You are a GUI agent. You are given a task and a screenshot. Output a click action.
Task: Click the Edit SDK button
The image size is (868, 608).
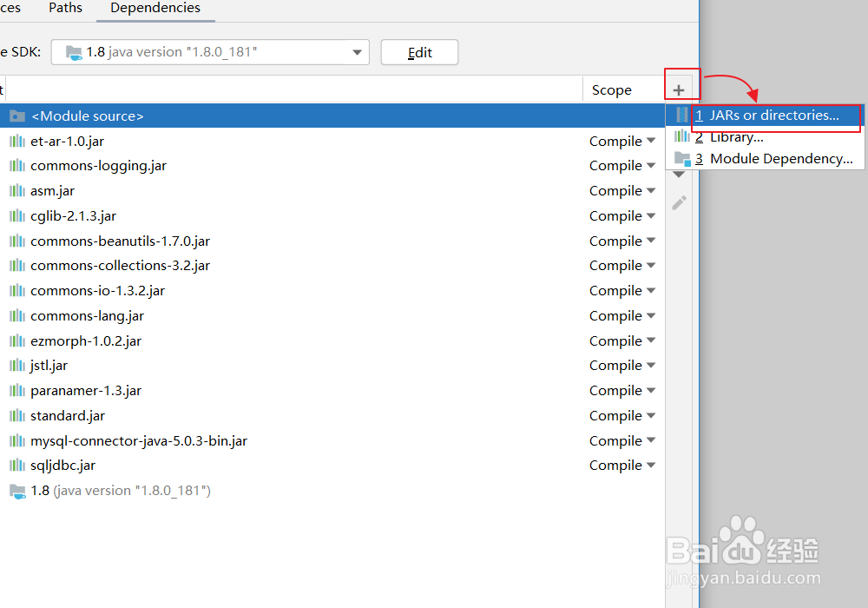click(419, 53)
